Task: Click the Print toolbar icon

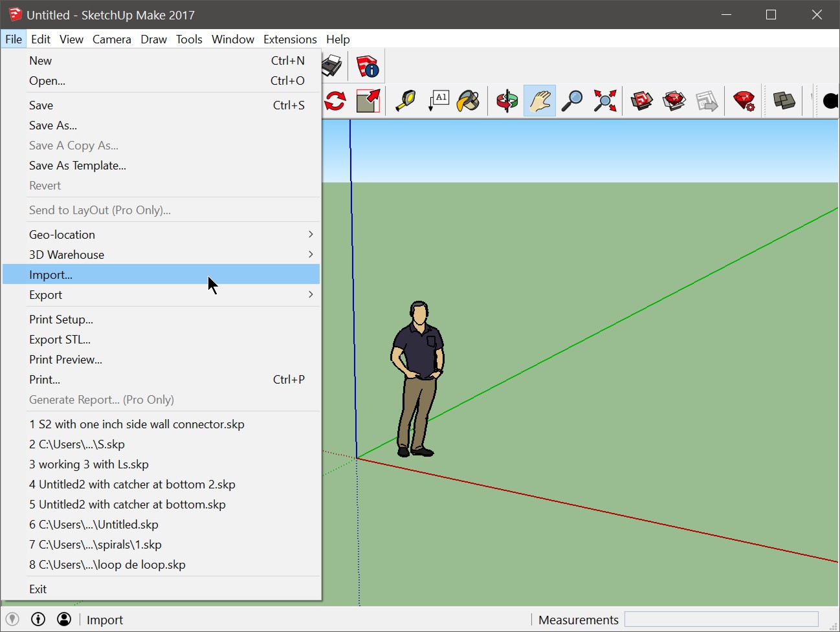Action: pyautogui.click(x=332, y=66)
